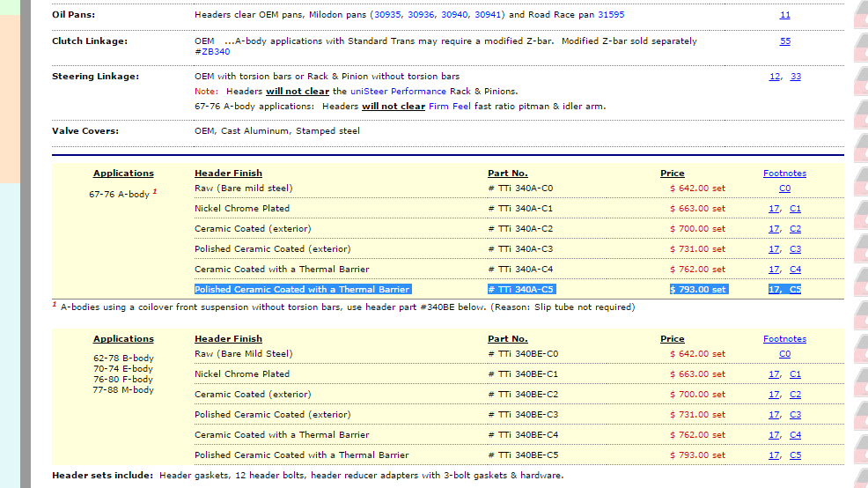Open footnote 17 for TTi 340BE-C3
The image size is (868, 488).
(774, 415)
